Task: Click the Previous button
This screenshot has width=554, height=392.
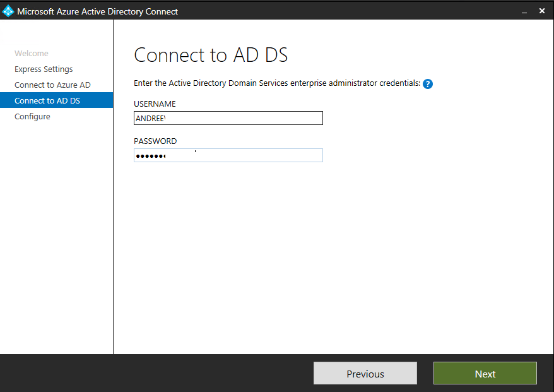Action: [365, 373]
